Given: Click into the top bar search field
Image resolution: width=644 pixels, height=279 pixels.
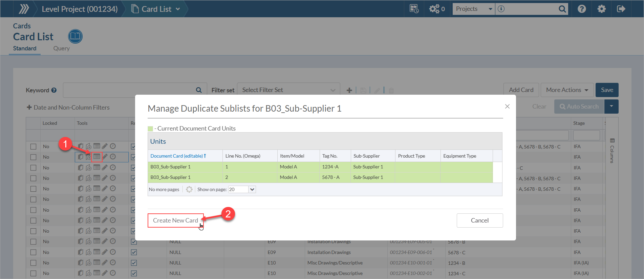Looking at the screenshot, I should 532,9.
